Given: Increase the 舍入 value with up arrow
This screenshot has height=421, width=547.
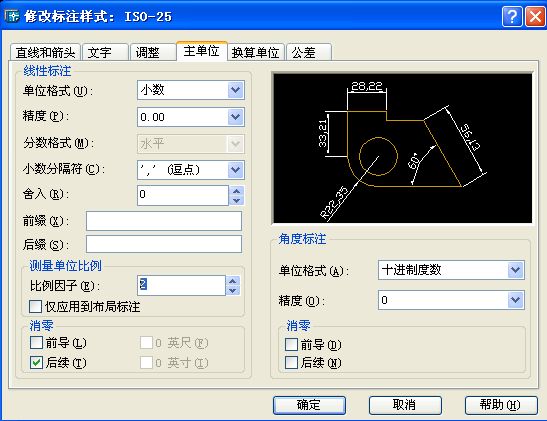Looking at the screenshot, I should (x=236, y=191).
